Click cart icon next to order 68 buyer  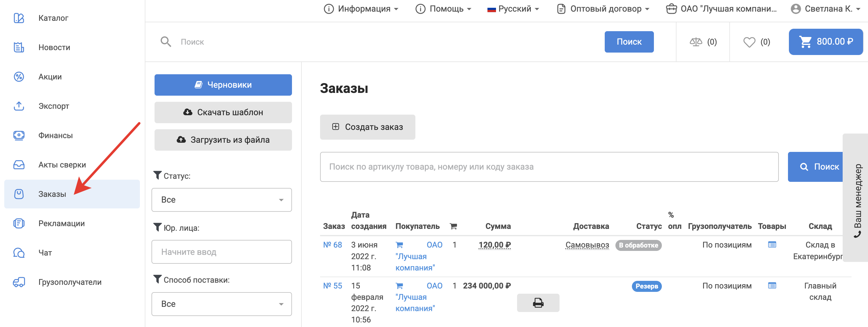coord(399,245)
